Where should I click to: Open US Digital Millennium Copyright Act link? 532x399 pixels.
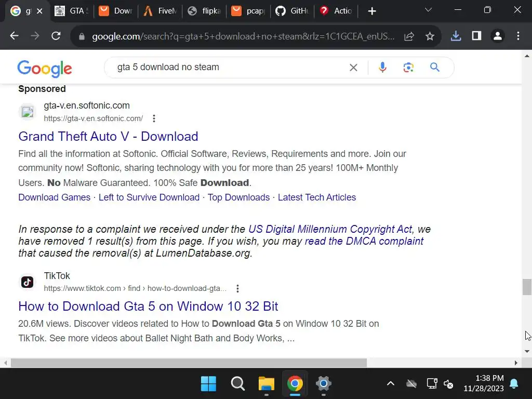[330, 229]
